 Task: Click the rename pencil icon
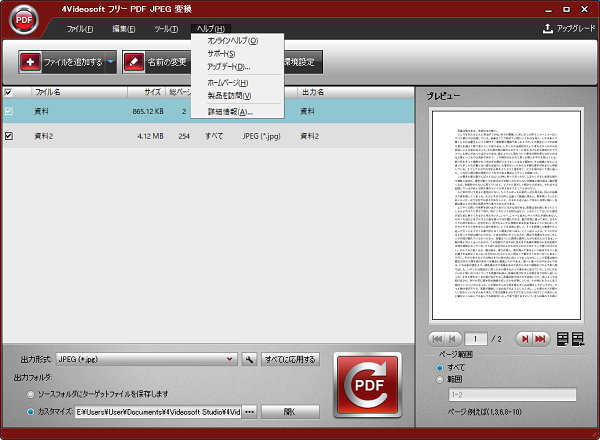(135, 62)
